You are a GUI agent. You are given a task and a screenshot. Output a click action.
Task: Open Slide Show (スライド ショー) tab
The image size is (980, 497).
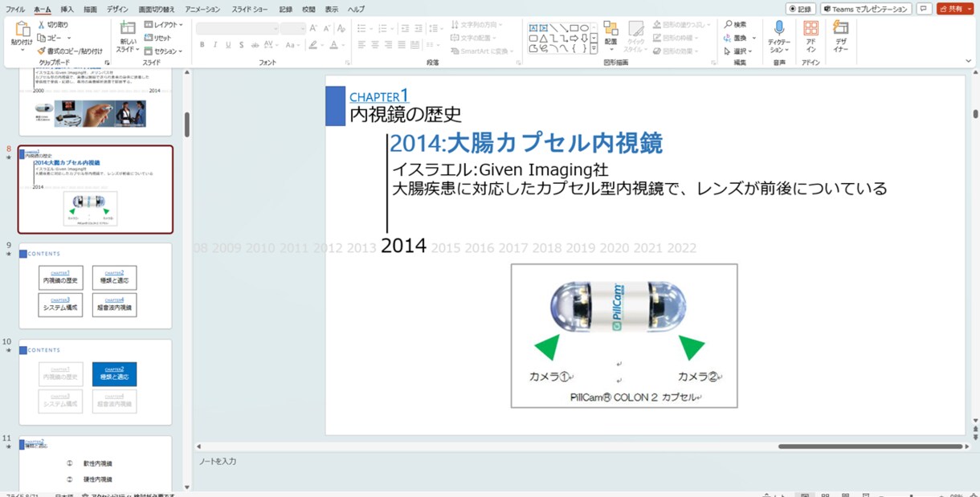tap(250, 9)
